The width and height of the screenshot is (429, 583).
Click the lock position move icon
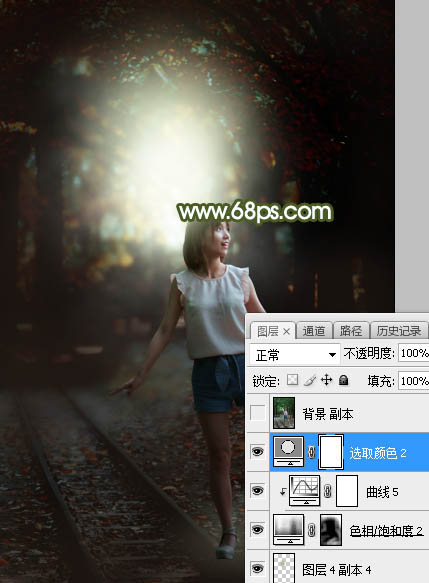[x=326, y=380]
